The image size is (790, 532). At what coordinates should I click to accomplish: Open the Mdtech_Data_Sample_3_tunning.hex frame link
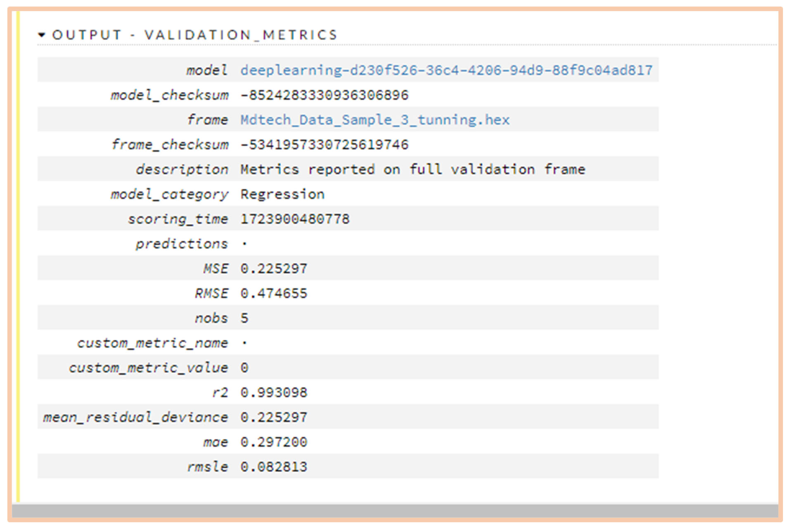375,120
